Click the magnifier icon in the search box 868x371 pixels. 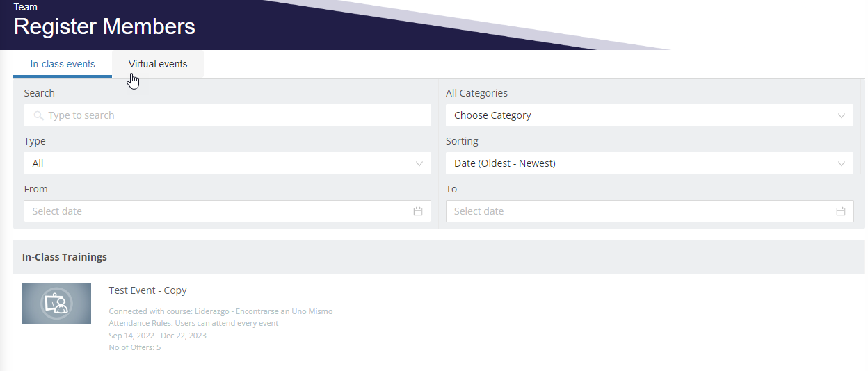(39, 115)
